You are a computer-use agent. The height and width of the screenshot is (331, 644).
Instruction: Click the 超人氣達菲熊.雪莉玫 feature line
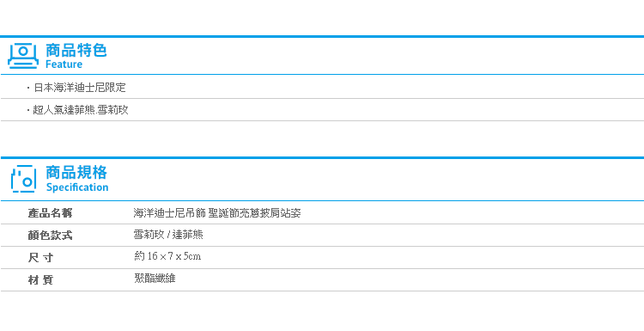click(81, 110)
